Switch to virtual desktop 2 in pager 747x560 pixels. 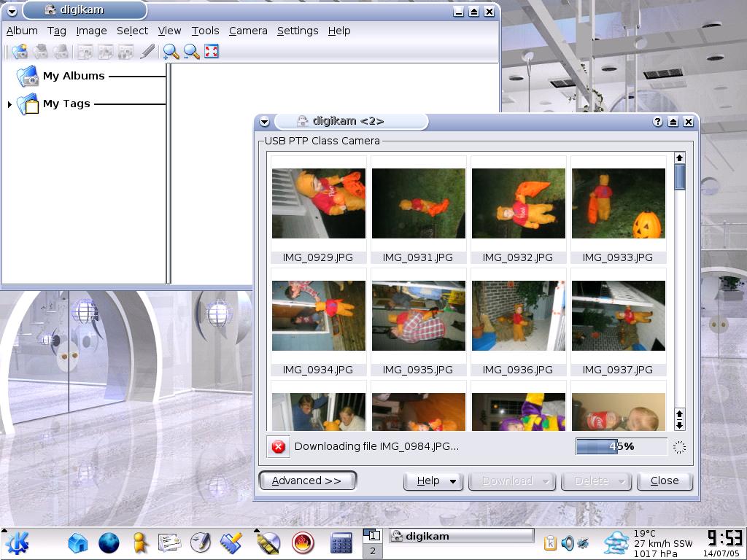[x=373, y=551]
